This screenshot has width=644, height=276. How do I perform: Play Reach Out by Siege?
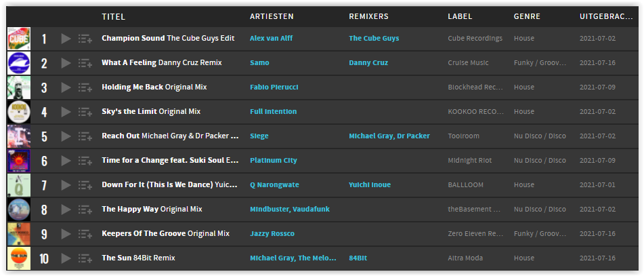pos(66,136)
